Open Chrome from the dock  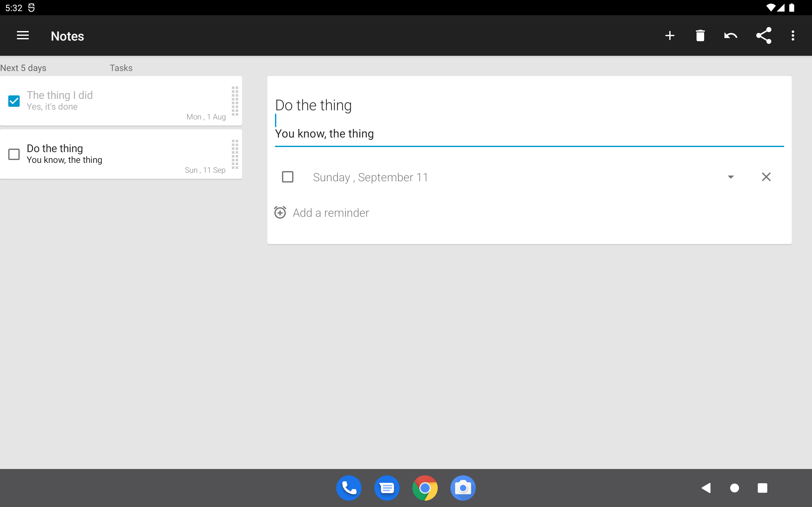(x=425, y=488)
